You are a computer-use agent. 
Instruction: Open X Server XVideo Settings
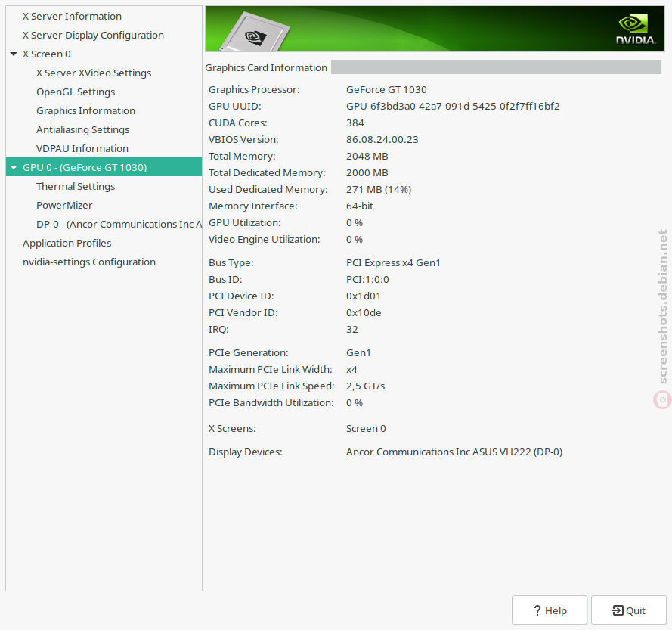(94, 73)
